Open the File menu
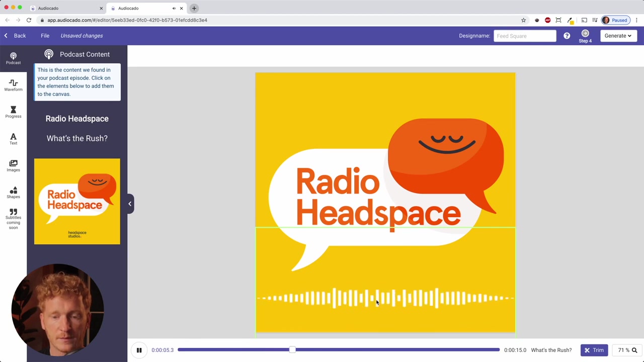The image size is (644, 362). pyautogui.click(x=45, y=36)
